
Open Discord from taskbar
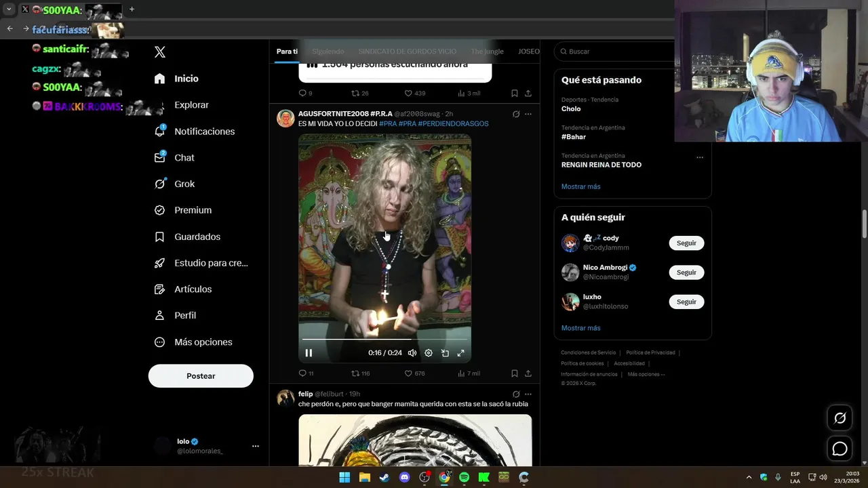tap(405, 477)
